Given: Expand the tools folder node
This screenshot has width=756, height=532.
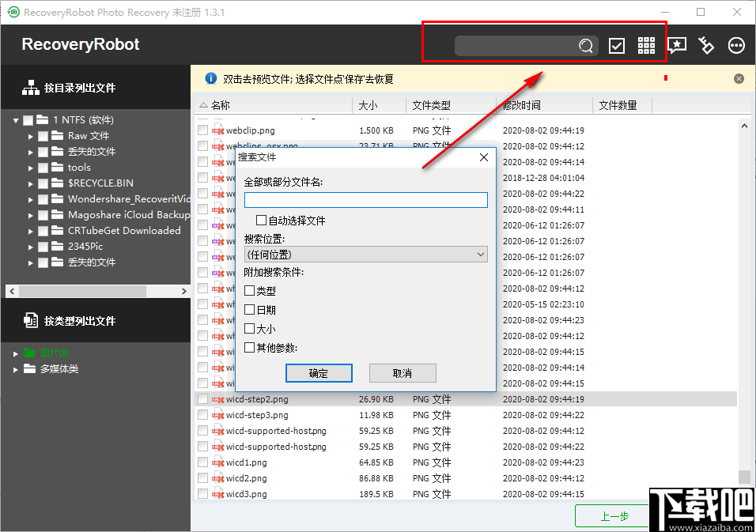Looking at the screenshot, I should (x=30, y=168).
